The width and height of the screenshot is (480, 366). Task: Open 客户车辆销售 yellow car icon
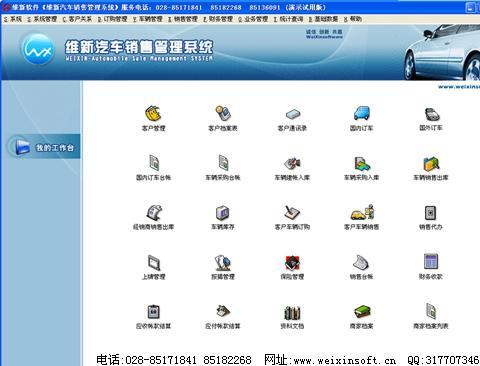362,213
